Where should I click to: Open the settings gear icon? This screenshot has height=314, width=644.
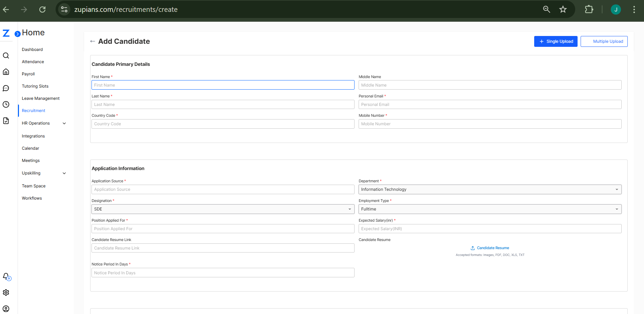(x=6, y=293)
